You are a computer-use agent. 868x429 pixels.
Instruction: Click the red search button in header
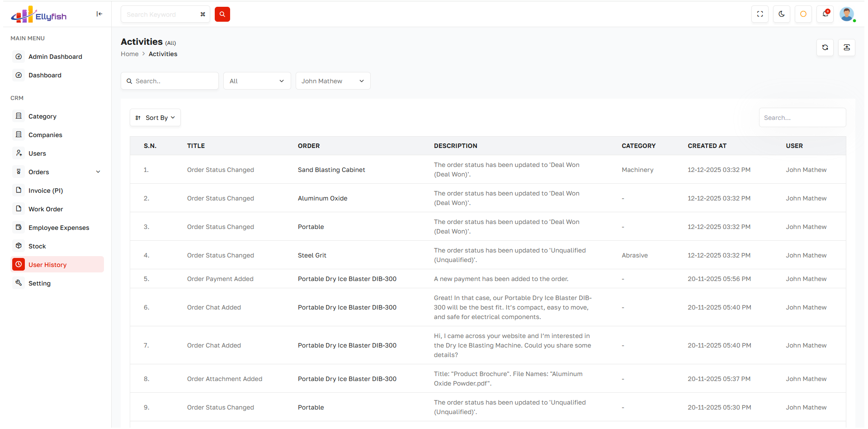tap(222, 14)
